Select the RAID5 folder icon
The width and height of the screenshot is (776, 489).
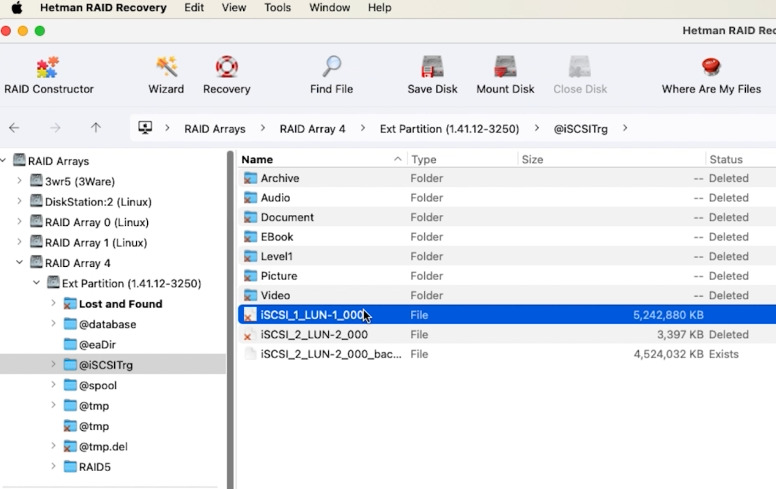pos(70,466)
